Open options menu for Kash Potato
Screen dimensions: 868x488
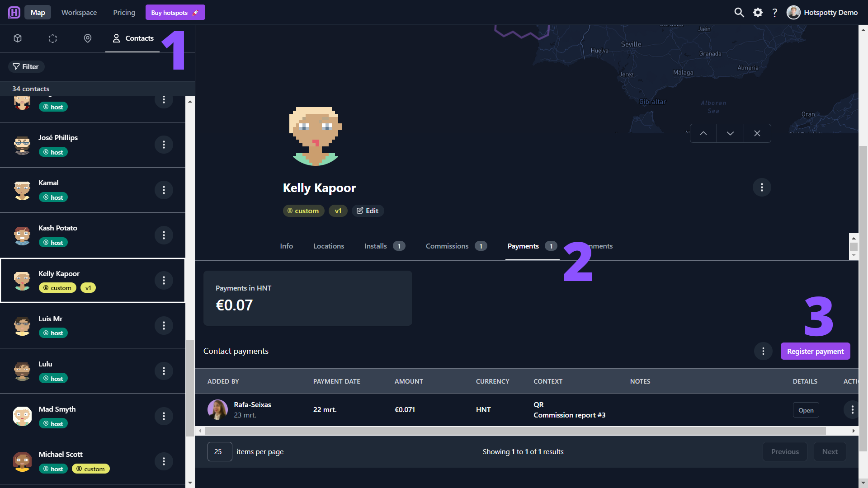(x=164, y=235)
